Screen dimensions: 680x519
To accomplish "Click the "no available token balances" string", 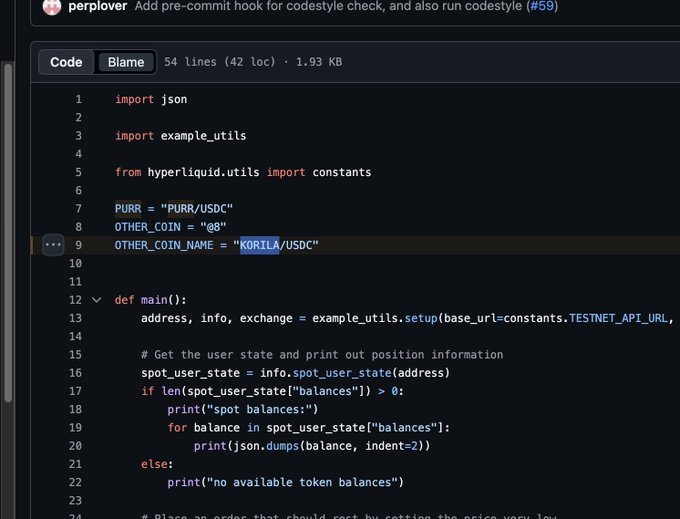I will tap(299, 482).
